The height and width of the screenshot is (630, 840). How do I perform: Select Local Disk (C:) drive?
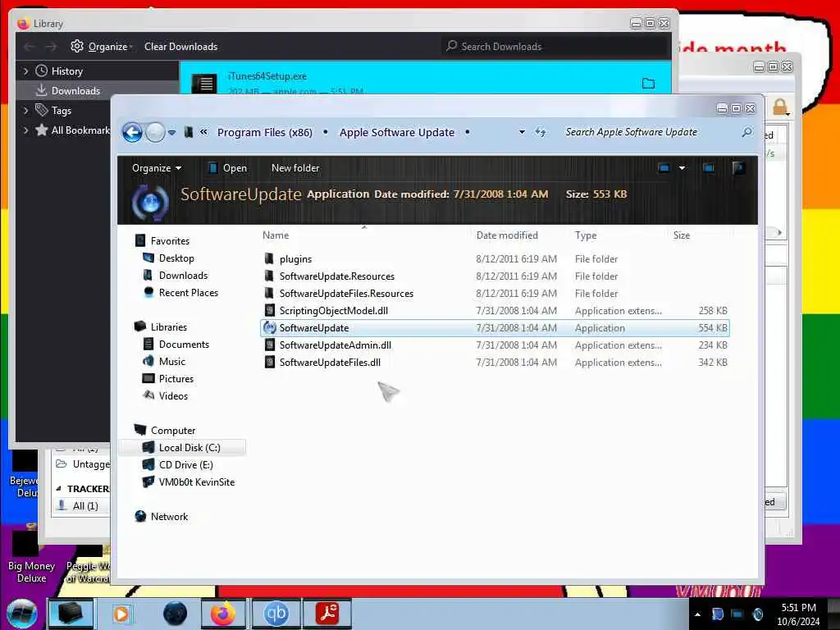coord(182,447)
